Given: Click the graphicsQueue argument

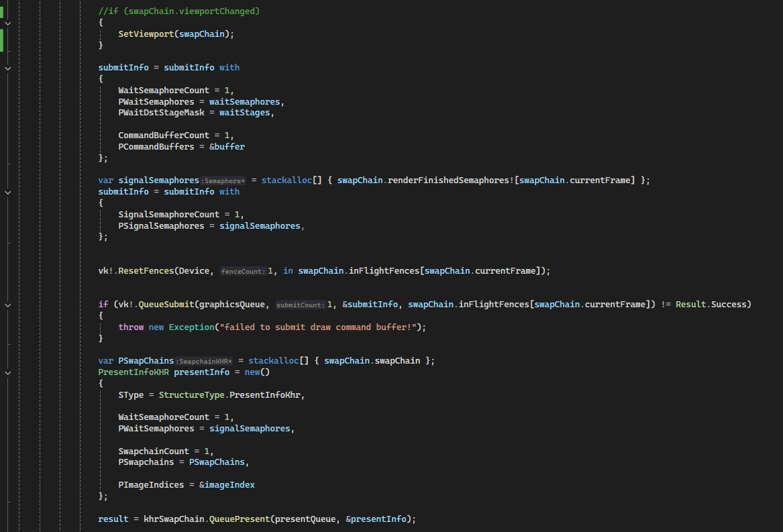Looking at the screenshot, I should pos(231,305).
